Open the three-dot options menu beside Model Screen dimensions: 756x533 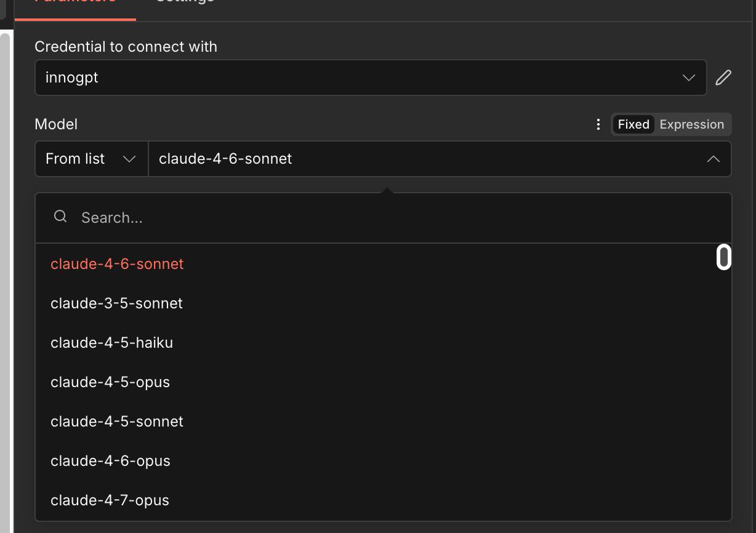[x=598, y=124]
